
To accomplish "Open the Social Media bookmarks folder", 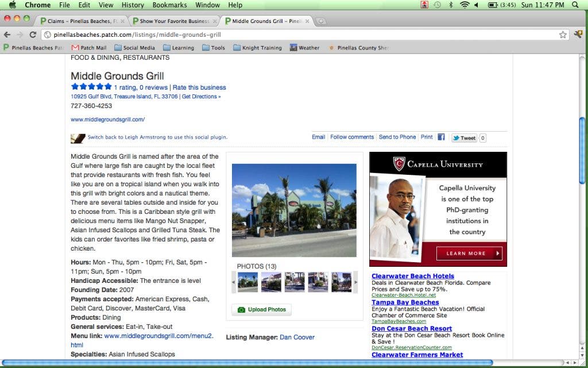I will click(x=134, y=48).
